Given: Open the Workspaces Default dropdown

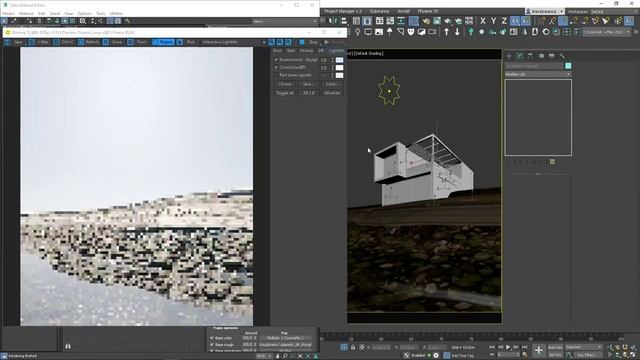Looking at the screenshot, I should tap(614, 11).
